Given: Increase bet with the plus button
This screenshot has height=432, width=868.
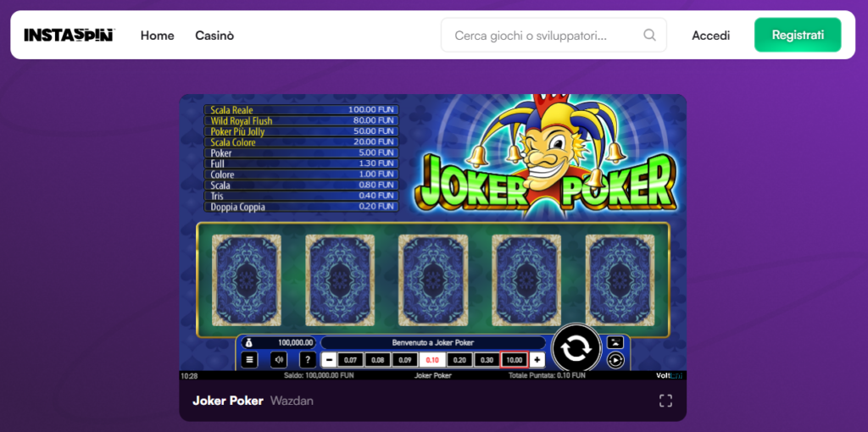Looking at the screenshot, I should pyautogui.click(x=537, y=360).
